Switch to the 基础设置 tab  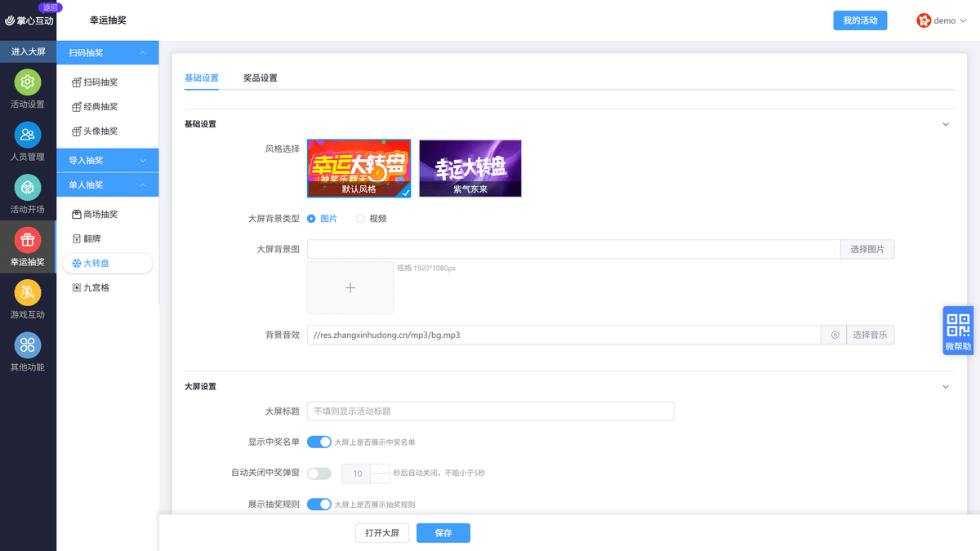[202, 78]
